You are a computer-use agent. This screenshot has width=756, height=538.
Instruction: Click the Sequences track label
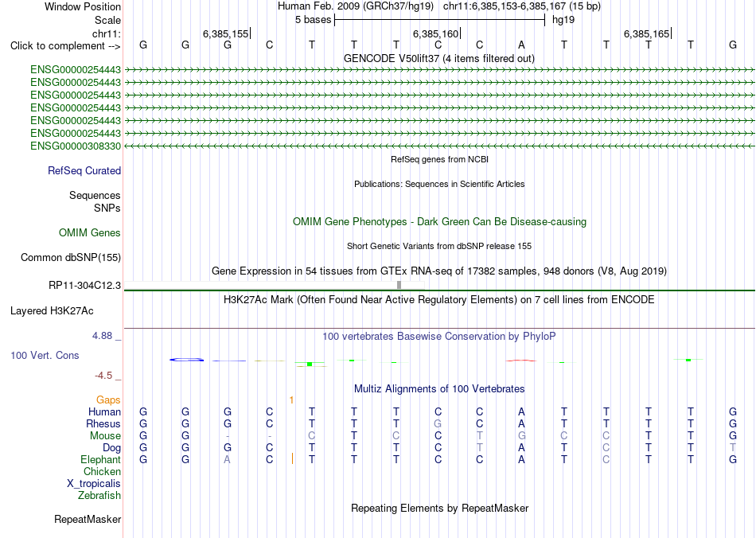click(x=95, y=195)
